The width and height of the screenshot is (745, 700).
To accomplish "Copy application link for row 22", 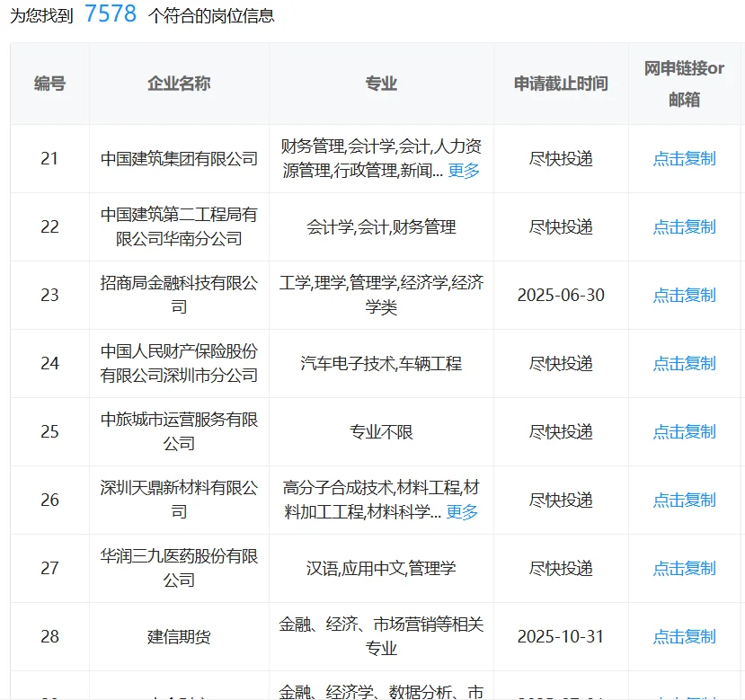I will coord(684,227).
